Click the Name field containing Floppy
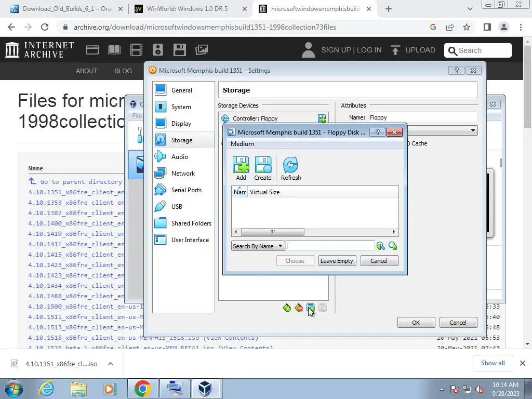Viewport: 532px width, 399px height. point(423,117)
